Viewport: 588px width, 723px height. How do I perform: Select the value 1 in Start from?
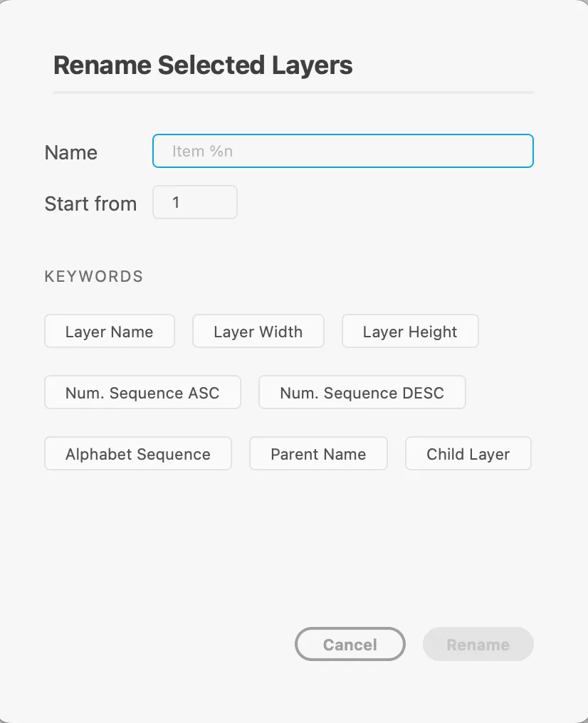coord(176,202)
